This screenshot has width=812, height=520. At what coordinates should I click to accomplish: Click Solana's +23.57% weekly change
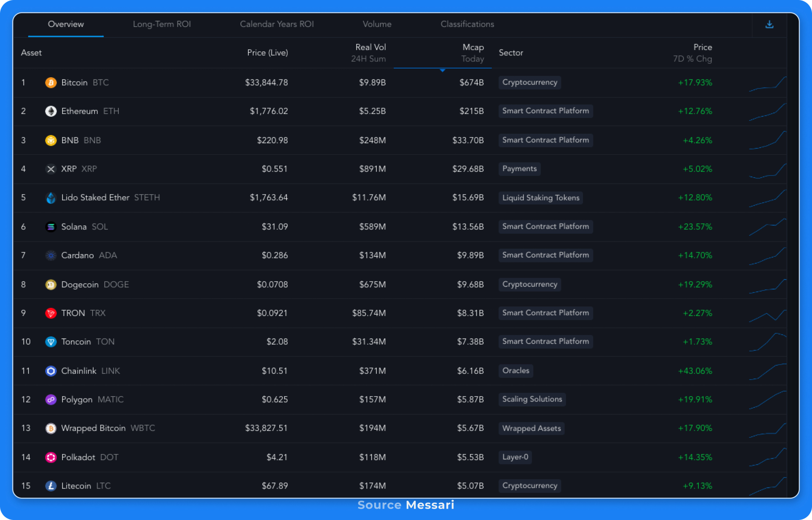pos(695,226)
